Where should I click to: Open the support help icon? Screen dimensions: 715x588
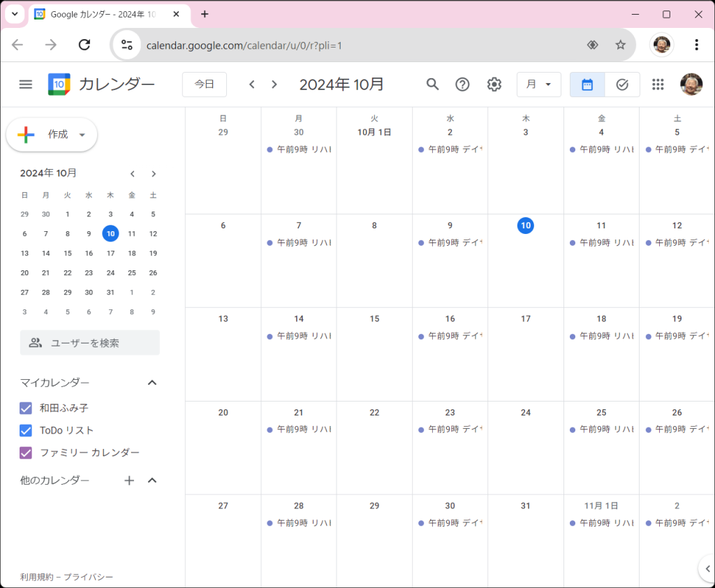pos(462,84)
